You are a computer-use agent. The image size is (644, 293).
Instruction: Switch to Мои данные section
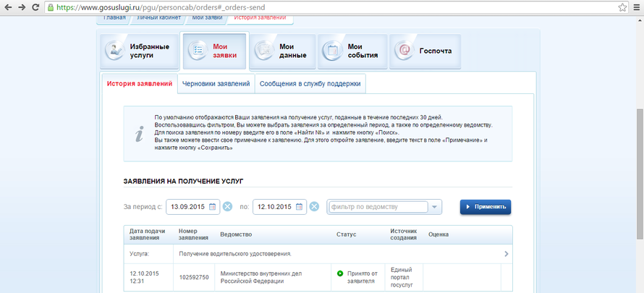click(283, 51)
